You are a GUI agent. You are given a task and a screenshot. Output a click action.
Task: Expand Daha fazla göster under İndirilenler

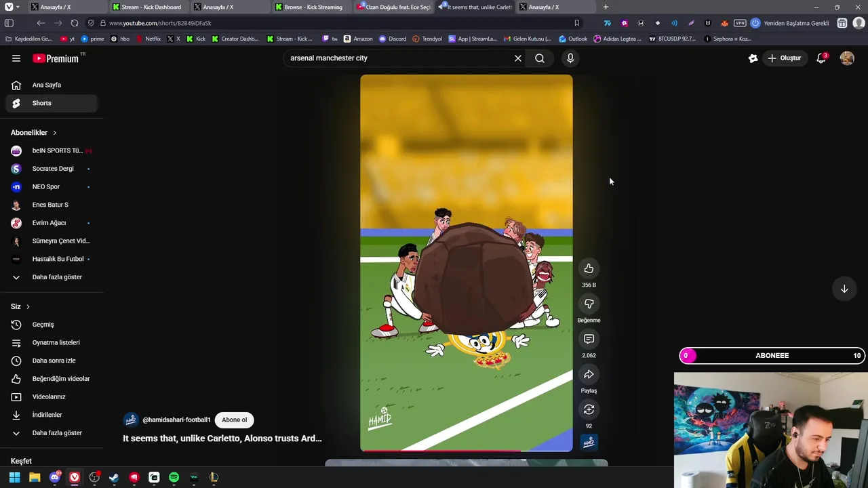[x=52, y=433]
